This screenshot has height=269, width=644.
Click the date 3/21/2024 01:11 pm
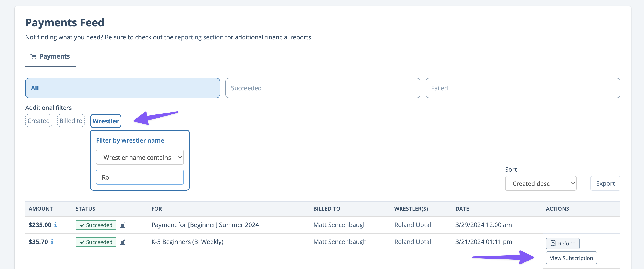click(x=484, y=242)
